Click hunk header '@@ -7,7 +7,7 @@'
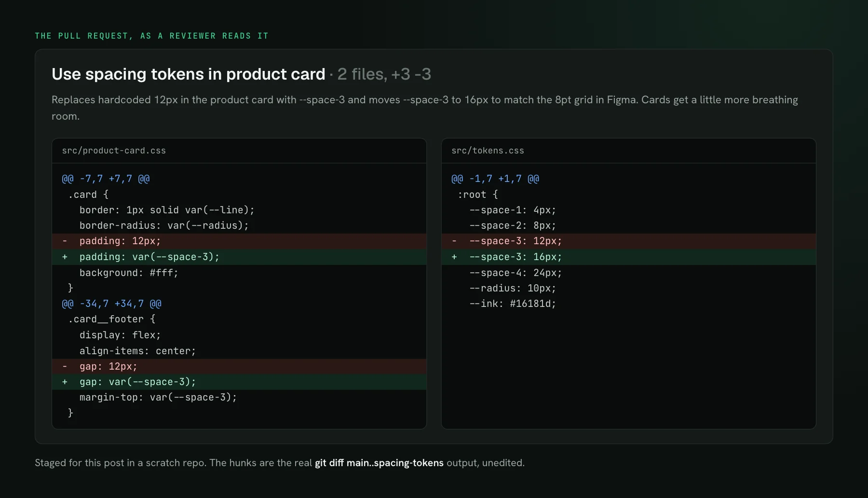Viewport: 868px width, 498px height. [106, 179]
